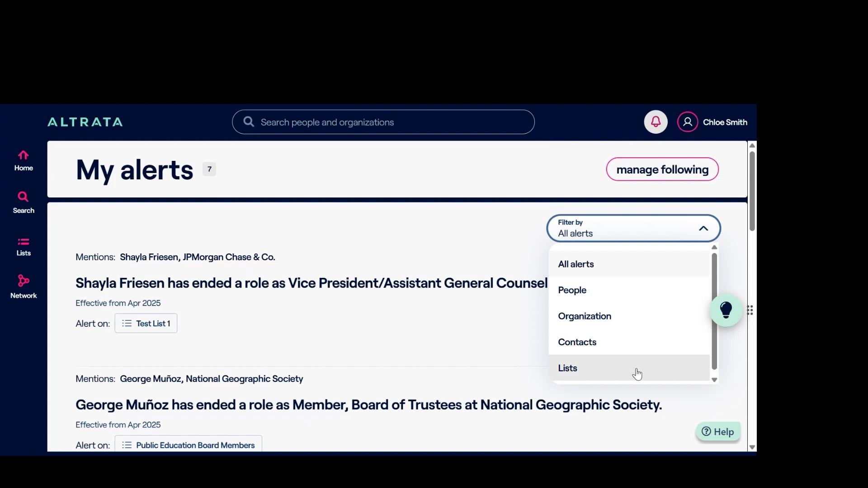
Task: Click the lightbulb tips icon
Action: coord(726,310)
